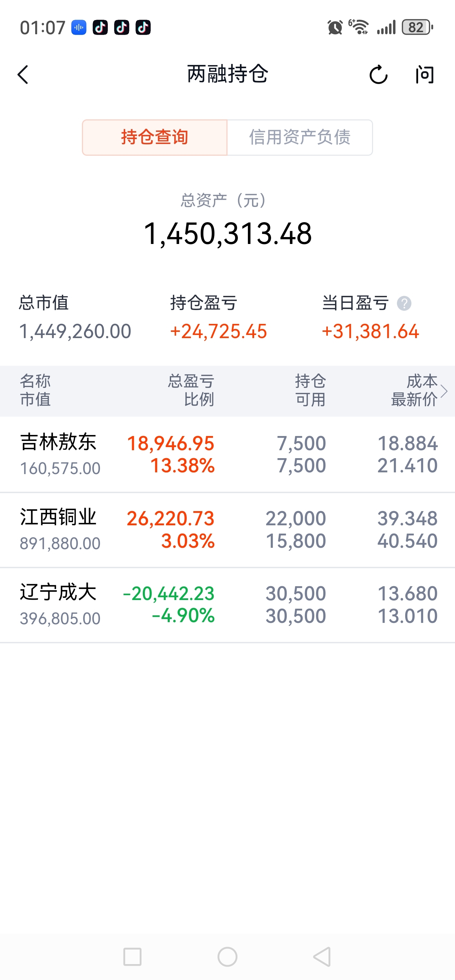Refresh the margin holdings data
This screenshot has width=455, height=980.
[378, 74]
